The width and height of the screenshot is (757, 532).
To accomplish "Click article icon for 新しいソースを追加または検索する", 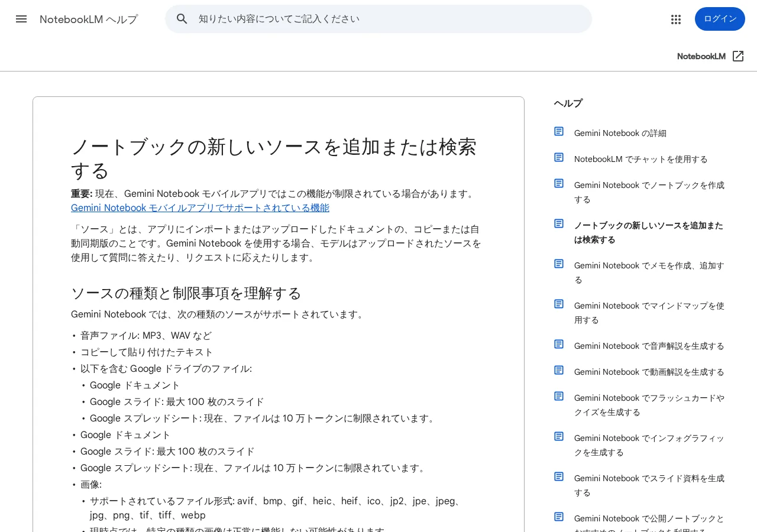I will (x=559, y=223).
